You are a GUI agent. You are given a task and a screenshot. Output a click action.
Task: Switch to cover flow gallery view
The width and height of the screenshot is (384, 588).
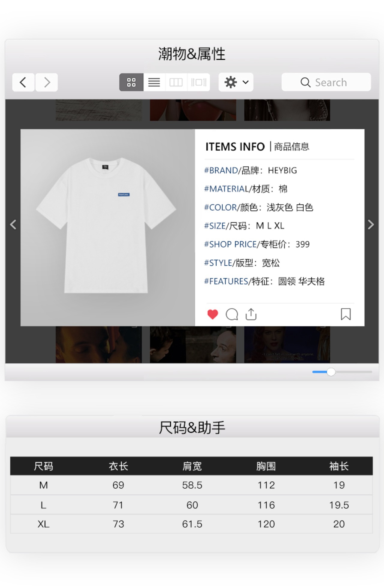coord(199,82)
